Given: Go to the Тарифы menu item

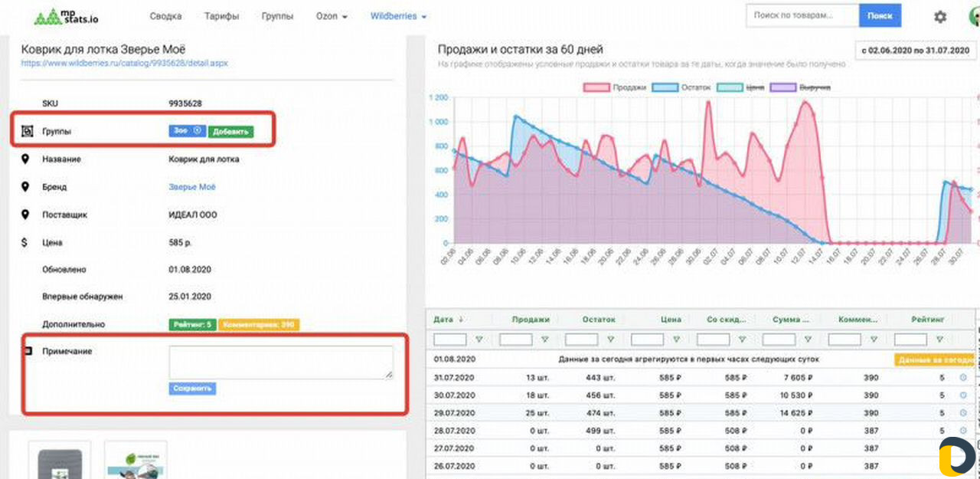Looking at the screenshot, I should pos(221,16).
